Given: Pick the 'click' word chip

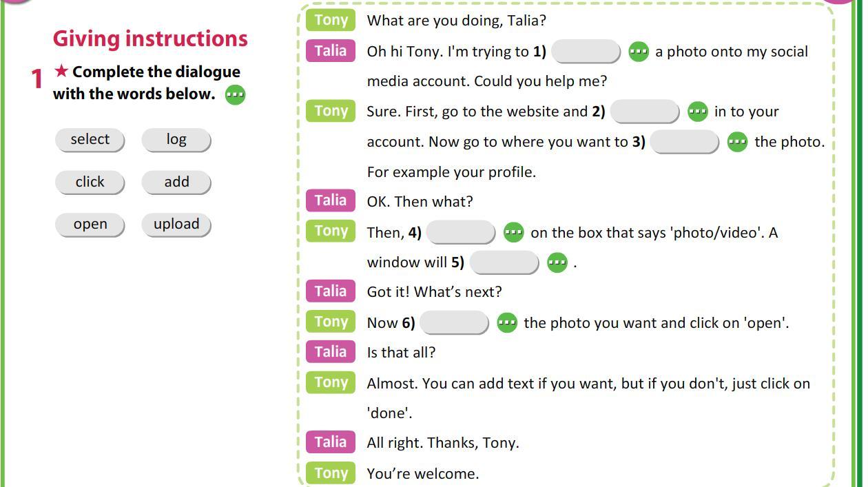Looking at the screenshot, I should 90,183.
